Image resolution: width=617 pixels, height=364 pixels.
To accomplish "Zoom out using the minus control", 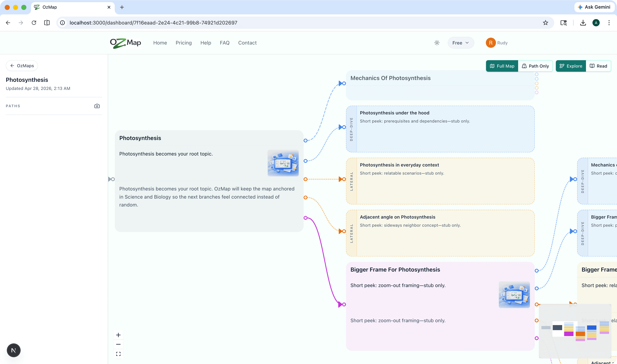I will pos(118,344).
